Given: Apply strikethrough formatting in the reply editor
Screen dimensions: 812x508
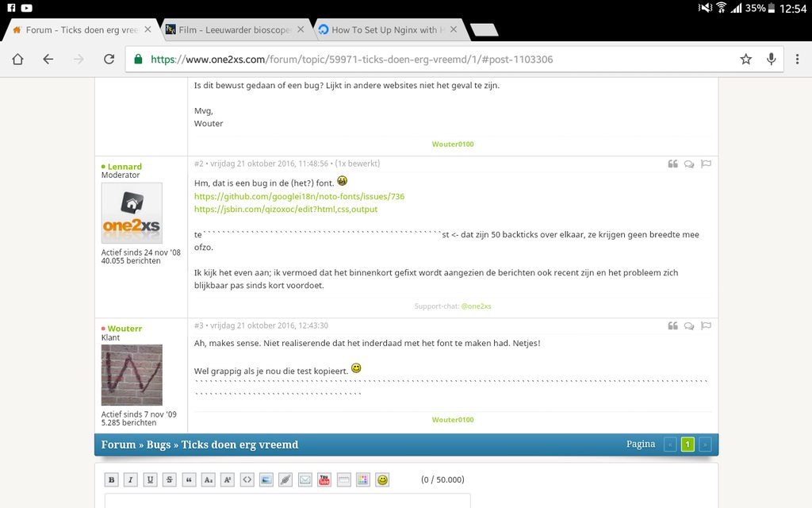Looking at the screenshot, I should point(170,480).
